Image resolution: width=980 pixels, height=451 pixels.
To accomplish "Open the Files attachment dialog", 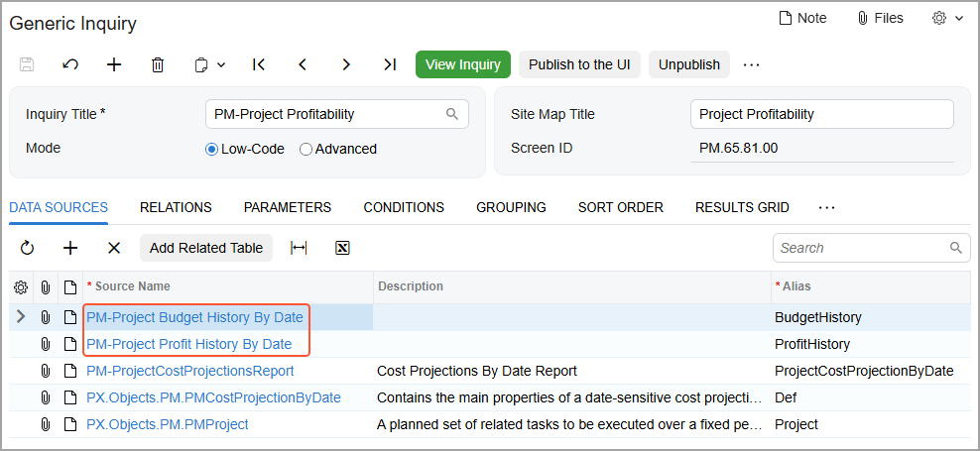I will (880, 18).
